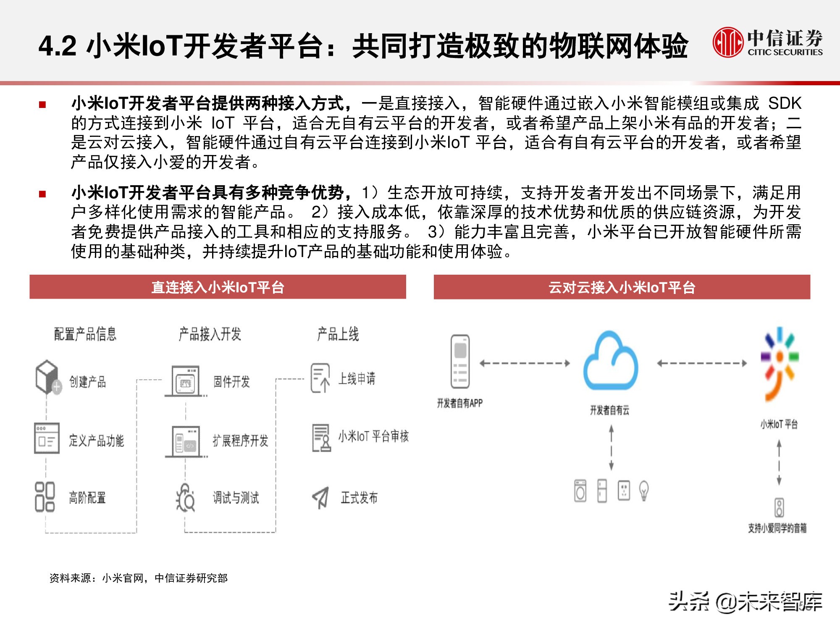Click the colorful 小米IoT 平台 logo
Screen dimensions: 840x630
click(x=780, y=364)
